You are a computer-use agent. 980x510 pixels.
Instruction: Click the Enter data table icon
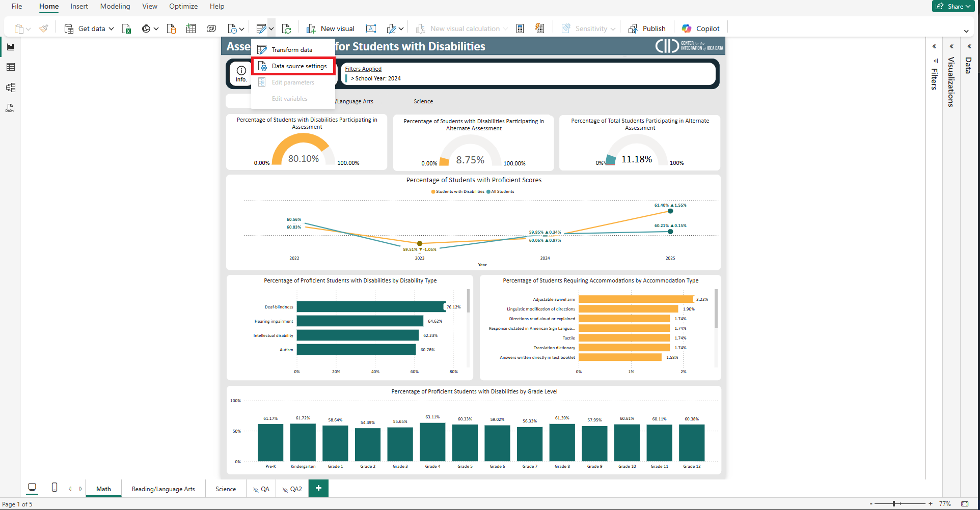coord(191,29)
